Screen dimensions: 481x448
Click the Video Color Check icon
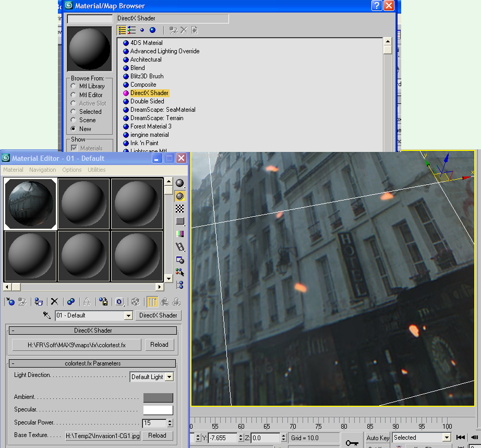point(180,234)
